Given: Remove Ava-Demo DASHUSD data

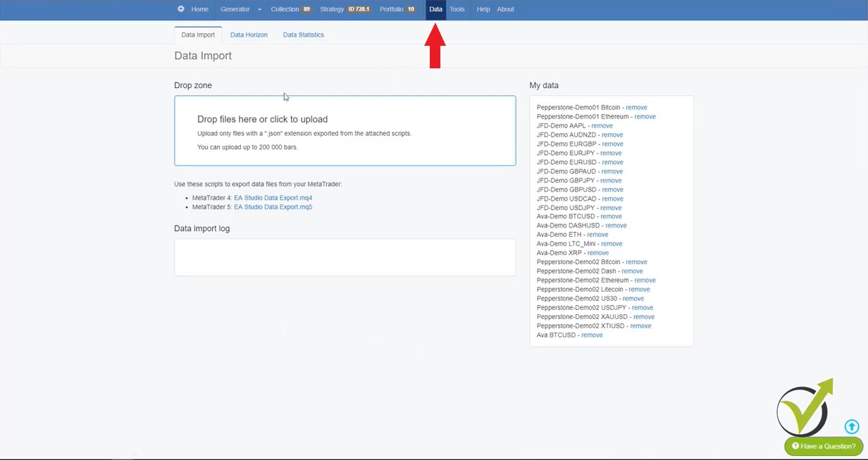Looking at the screenshot, I should [616, 225].
